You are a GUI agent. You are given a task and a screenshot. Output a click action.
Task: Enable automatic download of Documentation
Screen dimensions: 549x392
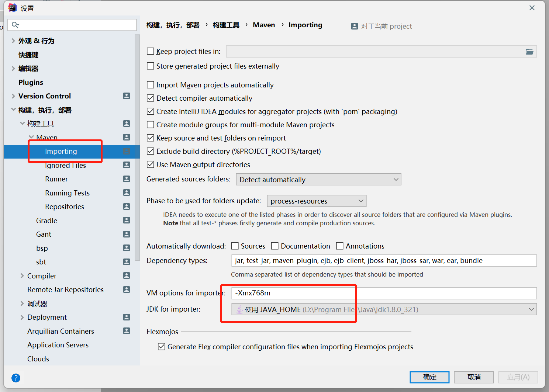click(275, 246)
